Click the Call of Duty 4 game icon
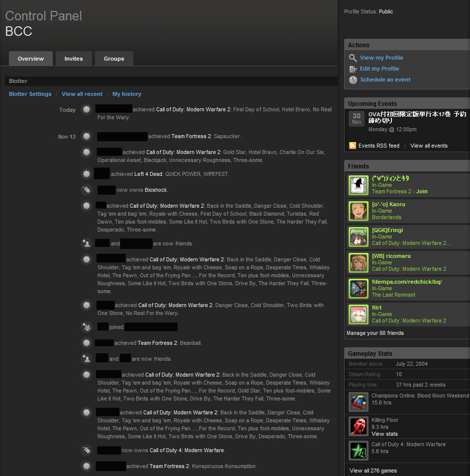 click(x=359, y=451)
